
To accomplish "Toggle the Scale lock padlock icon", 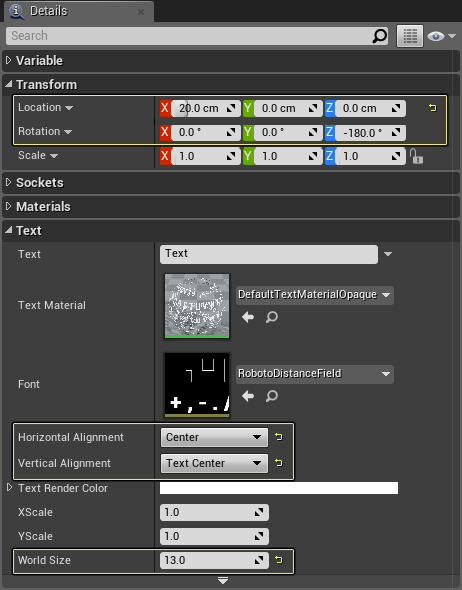I will coord(416,156).
